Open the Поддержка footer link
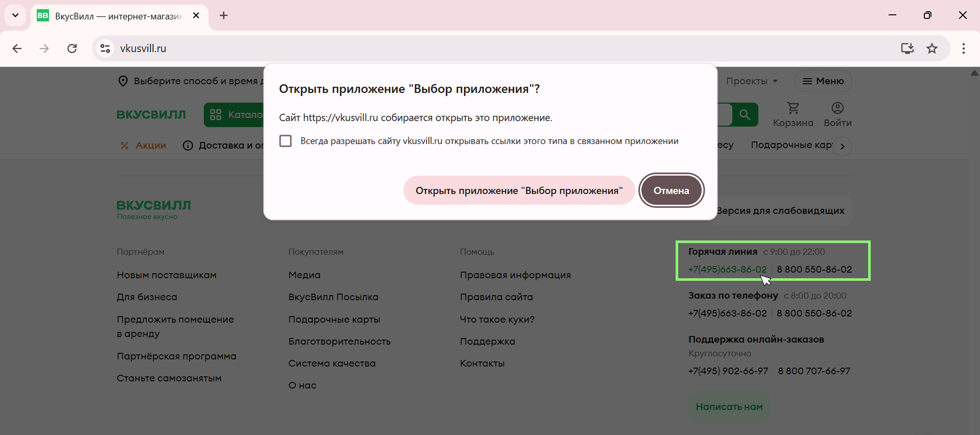Image resolution: width=980 pixels, height=435 pixels. (x=487, y=342)
